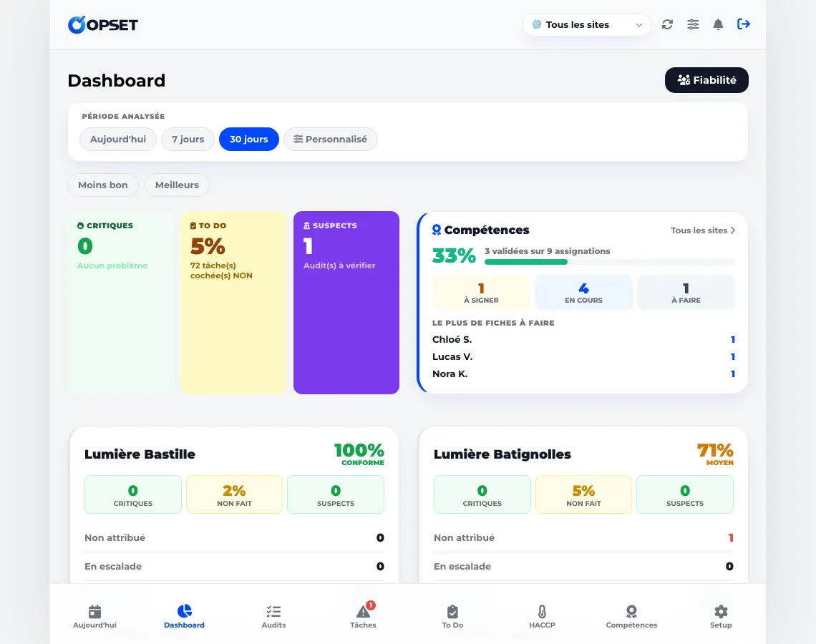This screenshot has height=644, width=816.
Task: Click the Suspects card icon
Action: pos(306,225)
